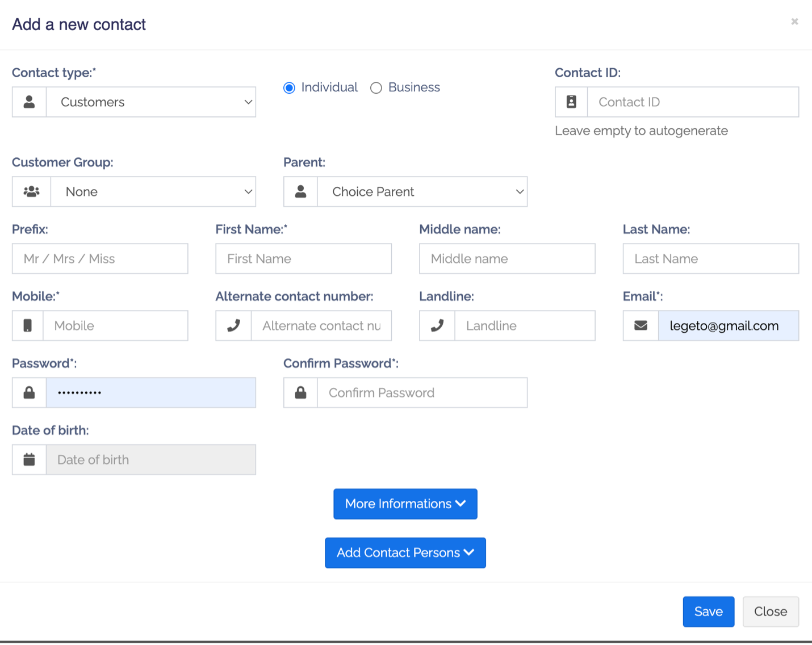
Task: Select the Business radio button
Action: tap(376, 88)
